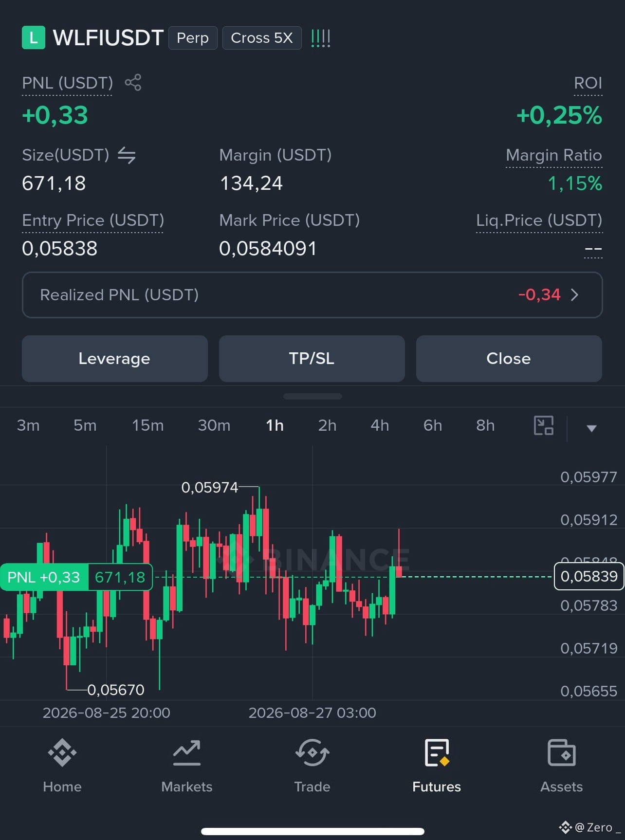Tap the 0,05977 price axis label
The width and height of the screenshot is (625, 840).
589,477
